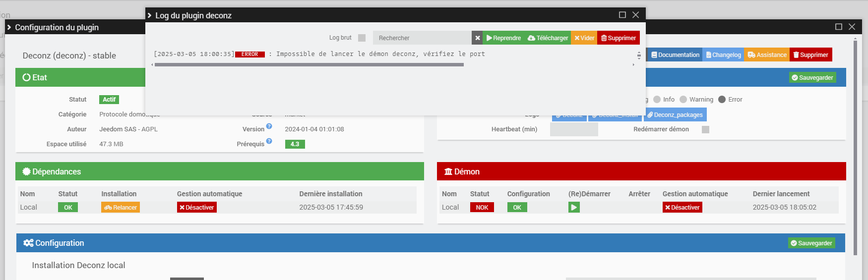Select the Info log level radio
Viewport: 868px width, 280px height.
[x=657, y=99]
